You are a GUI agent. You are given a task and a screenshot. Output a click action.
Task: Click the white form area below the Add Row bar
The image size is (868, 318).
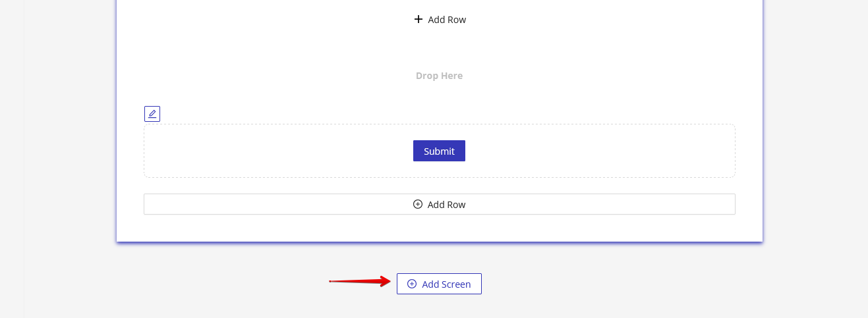click(439, 228)
